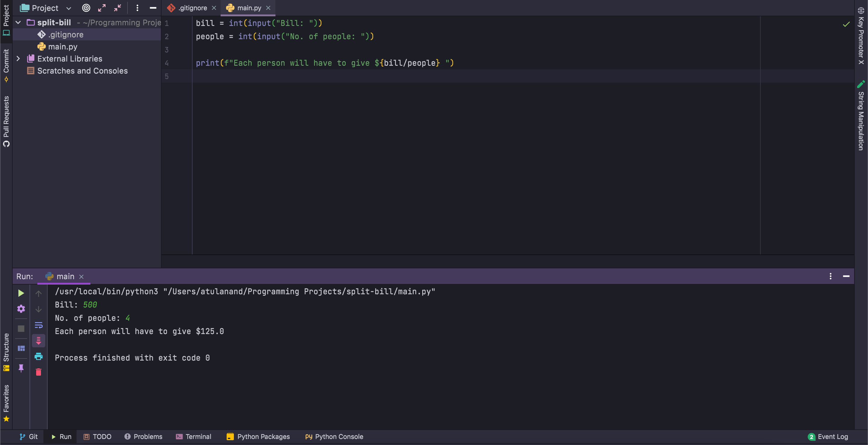
Task: Click the stop process square icon
Action: (21, 328)
